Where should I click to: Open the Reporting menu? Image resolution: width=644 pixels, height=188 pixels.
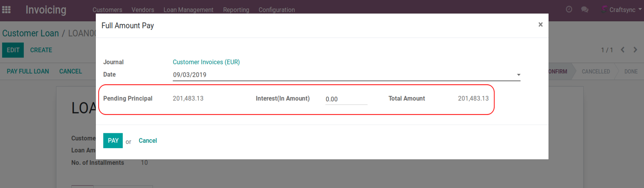(236, 10)
